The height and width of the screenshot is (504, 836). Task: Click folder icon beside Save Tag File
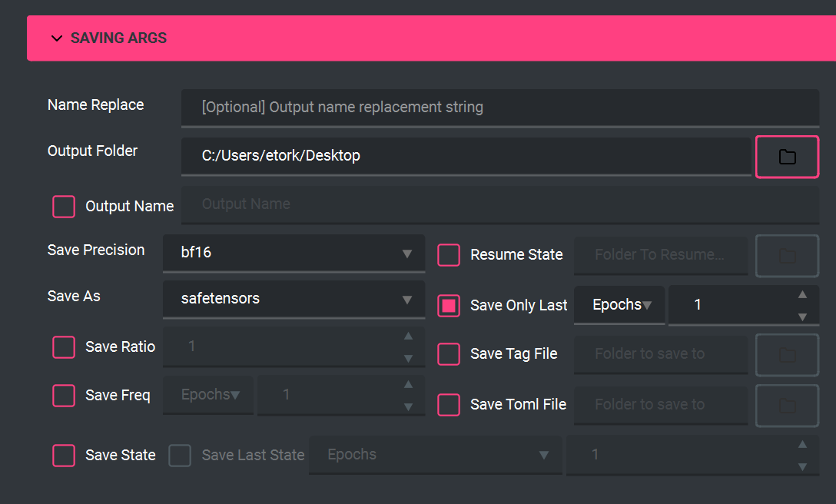pos(787,355)
